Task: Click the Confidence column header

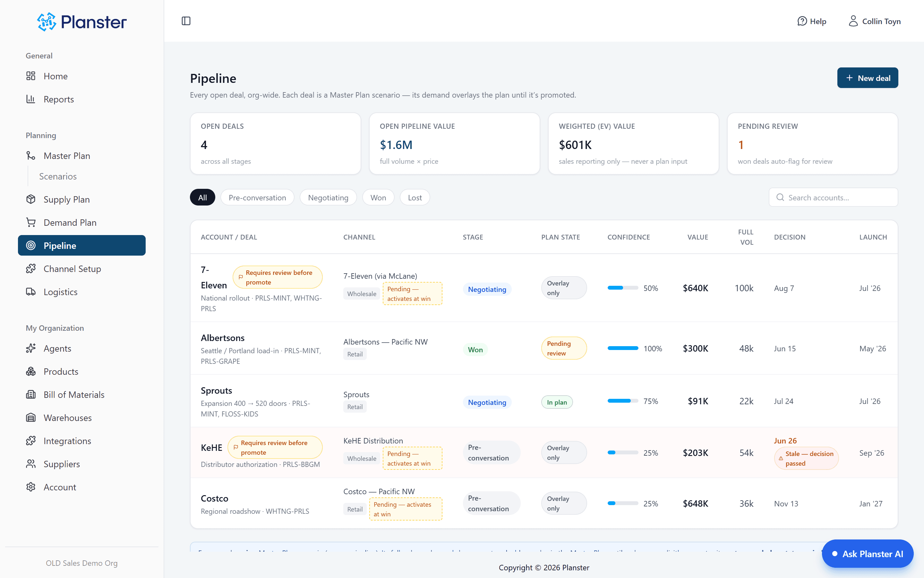Action: (629, 237)
